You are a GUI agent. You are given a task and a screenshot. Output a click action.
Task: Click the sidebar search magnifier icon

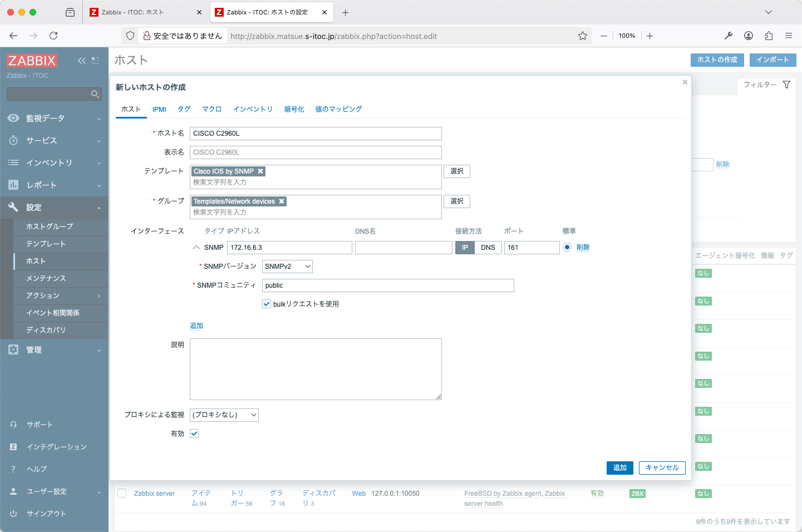coord(95,94)
